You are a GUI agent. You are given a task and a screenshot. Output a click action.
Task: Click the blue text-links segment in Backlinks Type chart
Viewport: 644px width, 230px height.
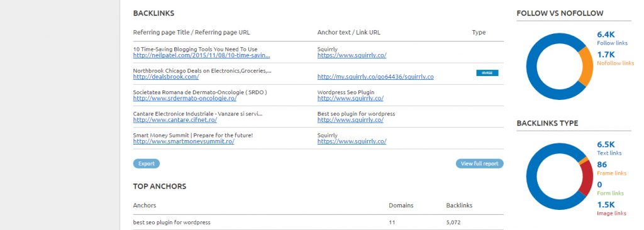[x=532, y=177]
